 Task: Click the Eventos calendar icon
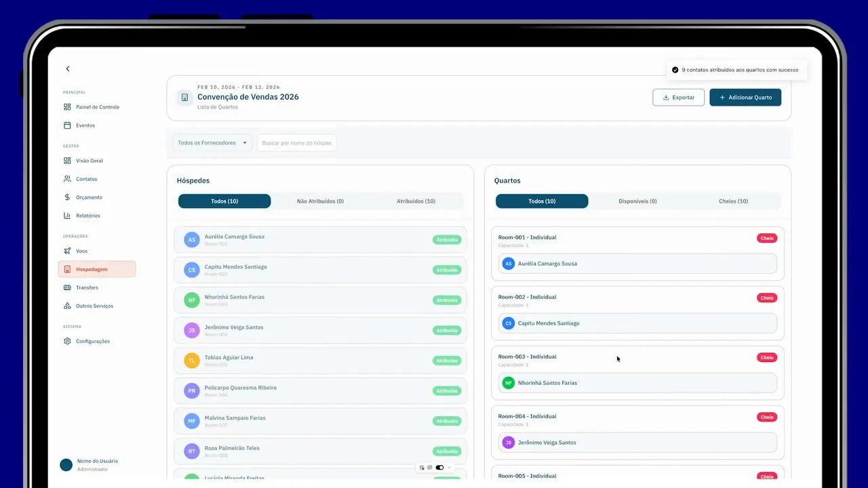[67, 125]
